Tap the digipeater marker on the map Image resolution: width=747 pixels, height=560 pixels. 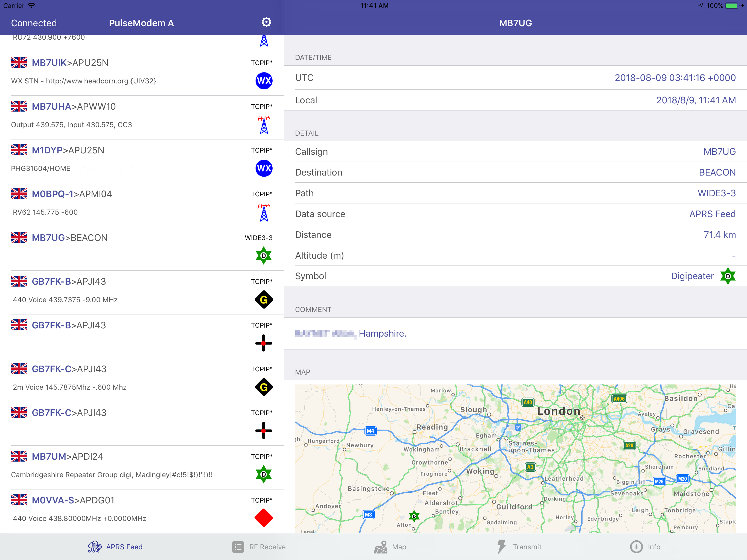(x=414, y=517)
